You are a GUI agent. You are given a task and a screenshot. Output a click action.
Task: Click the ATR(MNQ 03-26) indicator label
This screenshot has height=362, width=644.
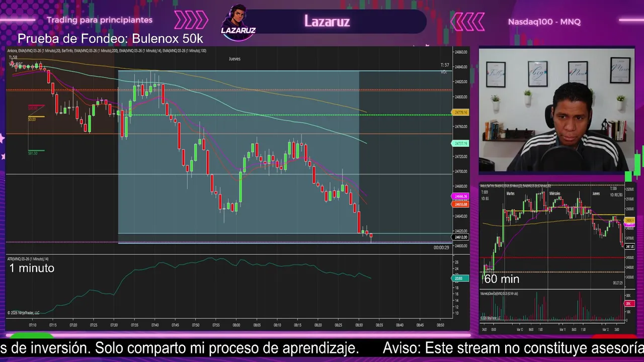pos(28,259)
